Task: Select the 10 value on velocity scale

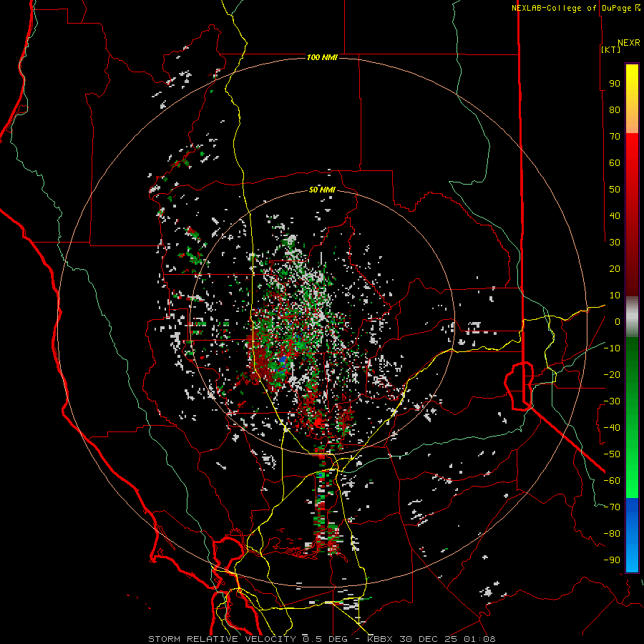Action: point(615,296)
